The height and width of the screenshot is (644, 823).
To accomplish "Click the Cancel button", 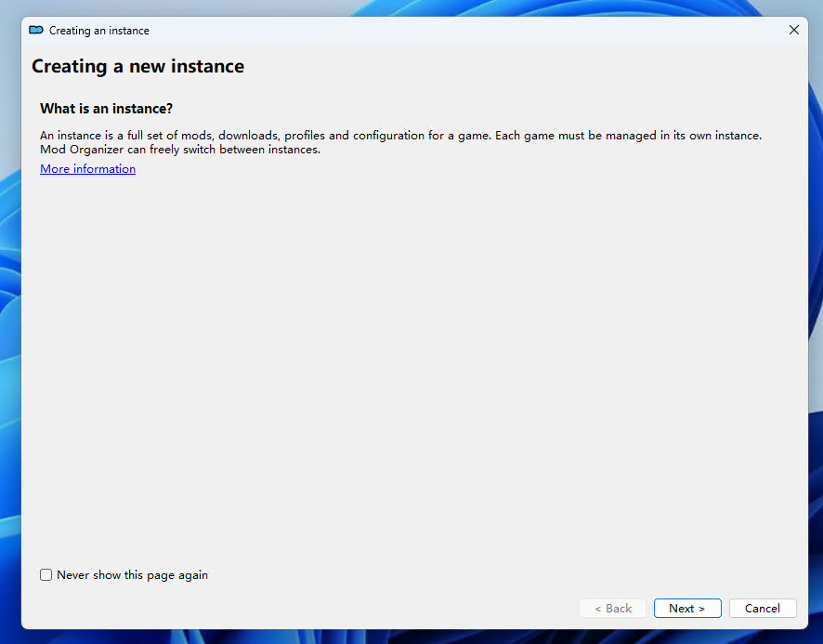I will (762, 609).
